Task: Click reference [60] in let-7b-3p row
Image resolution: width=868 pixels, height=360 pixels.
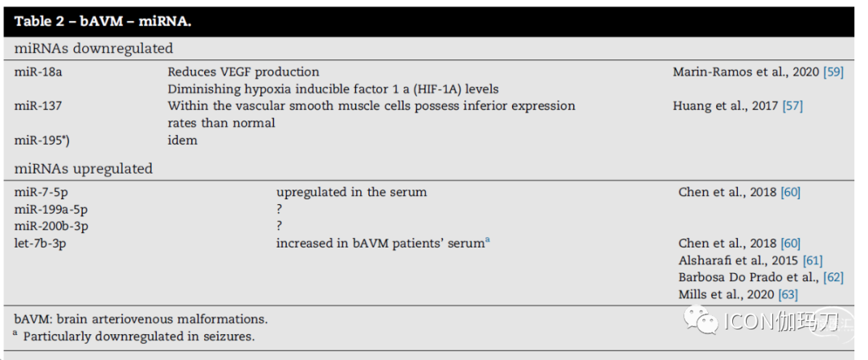Action: [x=790, y=243]
